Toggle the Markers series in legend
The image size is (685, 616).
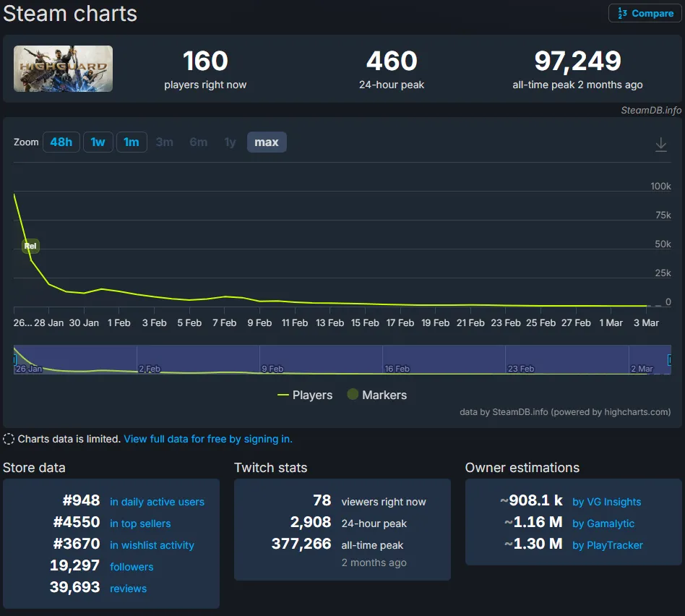pos(376,395)
